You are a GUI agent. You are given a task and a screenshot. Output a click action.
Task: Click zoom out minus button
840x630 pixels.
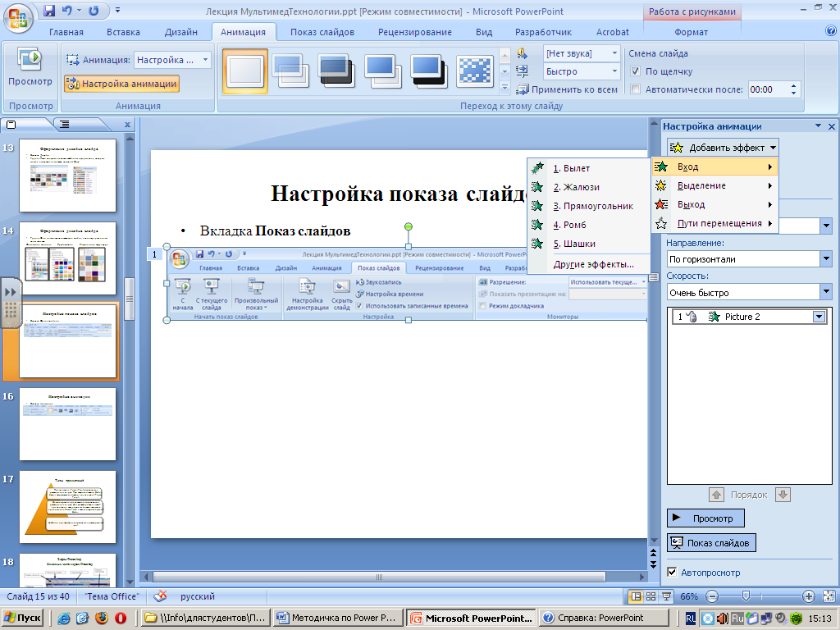(711, 596)
